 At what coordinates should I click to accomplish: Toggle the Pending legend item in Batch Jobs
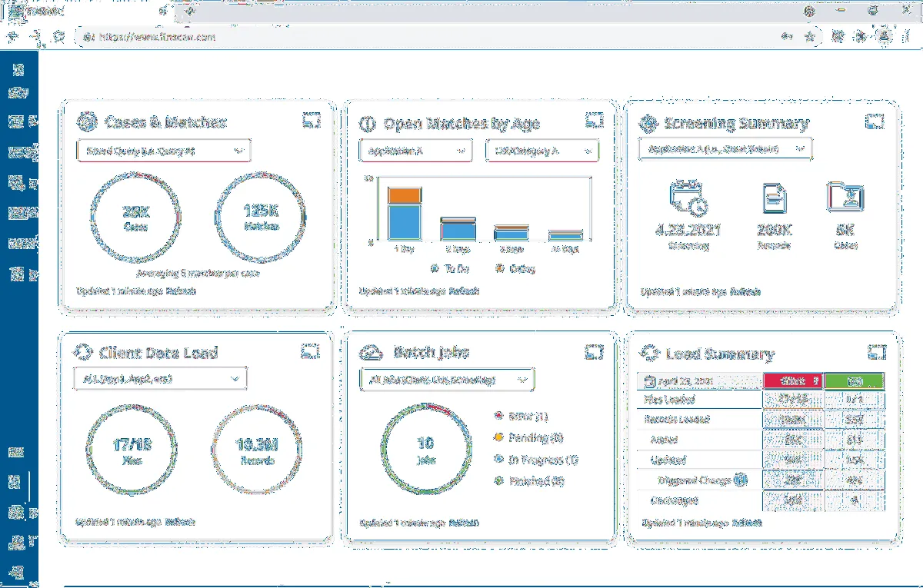click(535, 437)
